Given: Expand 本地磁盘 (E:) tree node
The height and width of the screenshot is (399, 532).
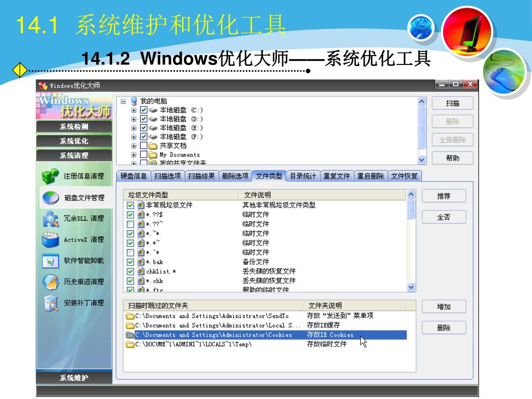Looking at the screenshot, I should coord(134,128).
